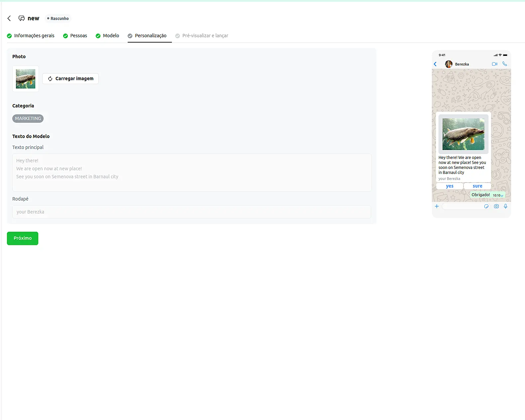The height and width of the screenshot is (420, 525).
Task: Click the Berezka contact name in preview
Action: (x=462, y=64)
